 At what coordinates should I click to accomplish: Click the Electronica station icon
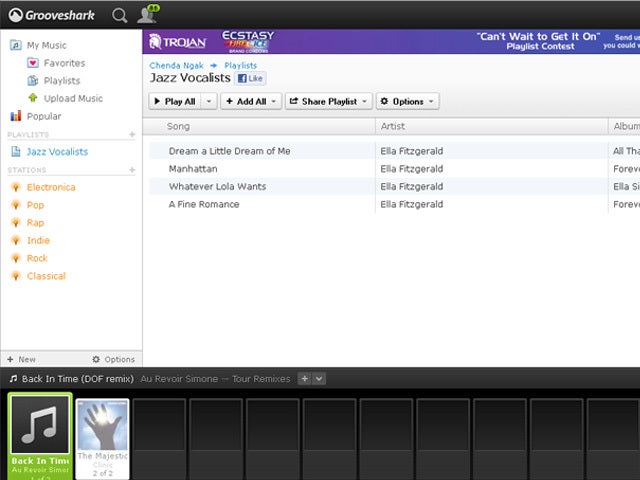(16, 187)
